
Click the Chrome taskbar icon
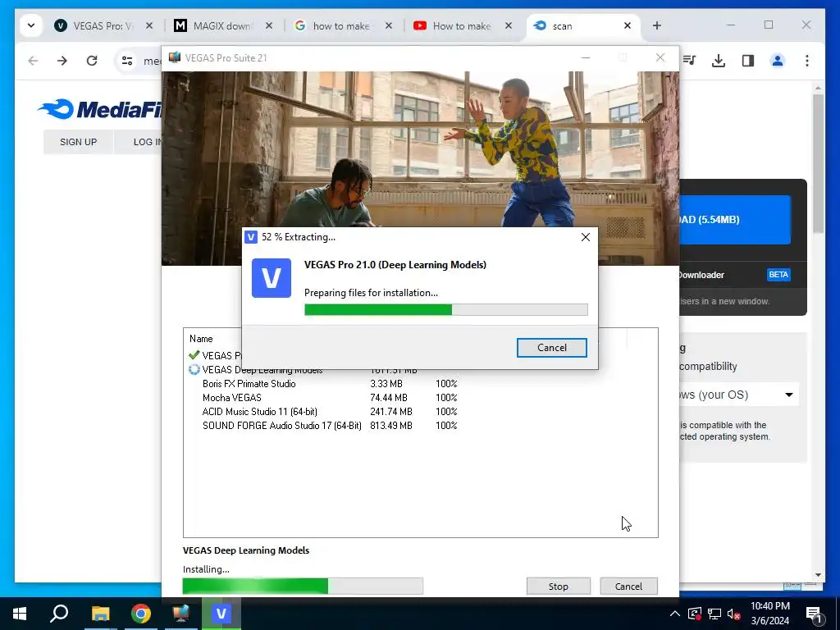click(x=141, y=614)
